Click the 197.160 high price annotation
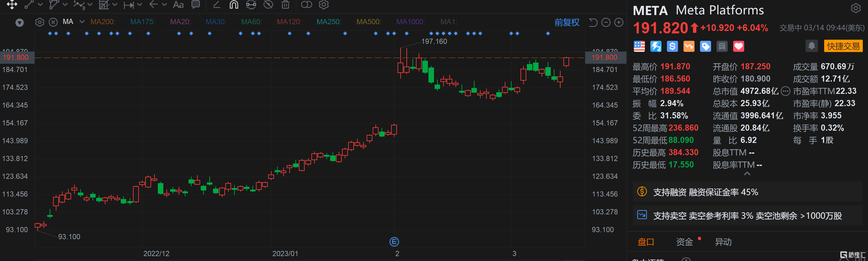The height and width of the screenshot is (261, 868). pos(434,41)
